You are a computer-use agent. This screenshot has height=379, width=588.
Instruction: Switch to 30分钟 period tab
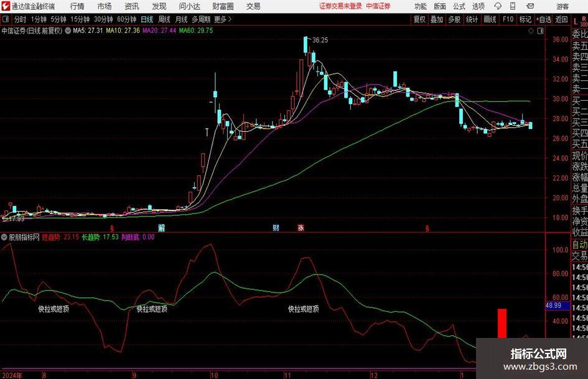tap(103, 19)
